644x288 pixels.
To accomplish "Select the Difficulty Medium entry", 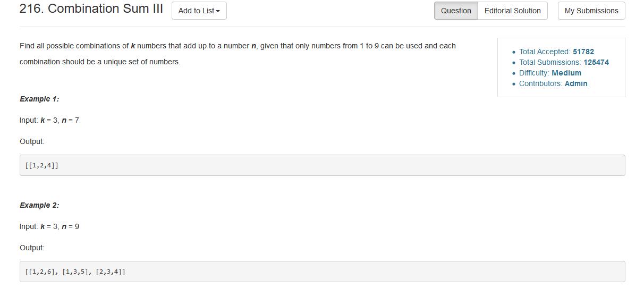I will [x=550, y=73].
